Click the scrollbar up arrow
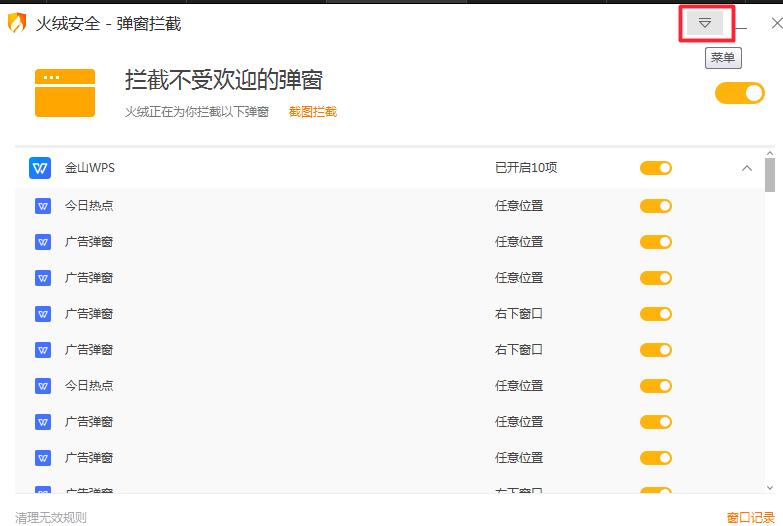783x526 pixels. [x=770, y=153]
